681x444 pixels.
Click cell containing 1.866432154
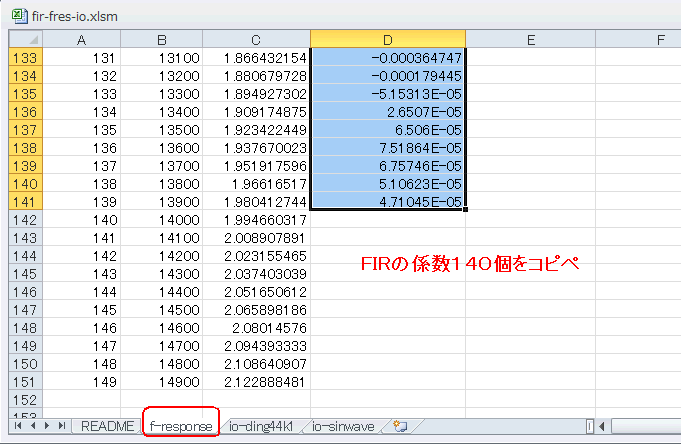[256, 57]
